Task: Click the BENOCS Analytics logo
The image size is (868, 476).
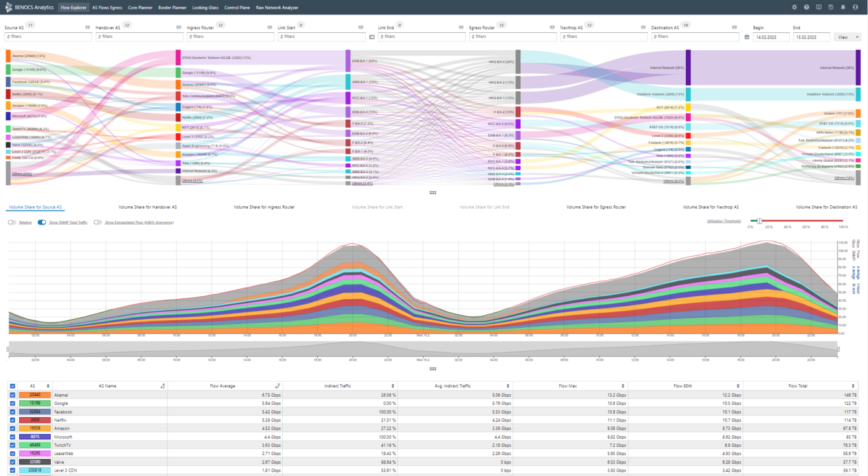Action: click(x=29, y=7)
